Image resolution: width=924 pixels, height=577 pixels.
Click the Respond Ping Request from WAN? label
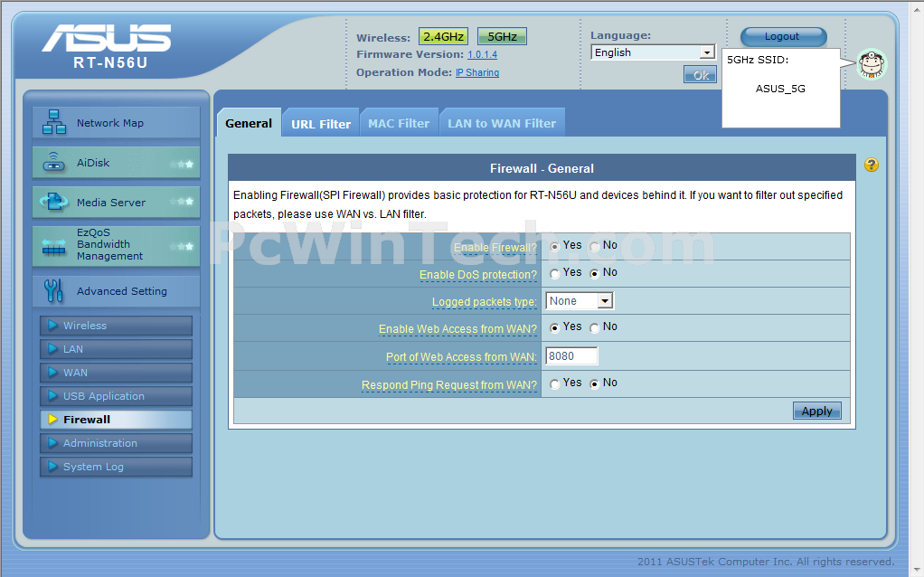click(449, 385)
